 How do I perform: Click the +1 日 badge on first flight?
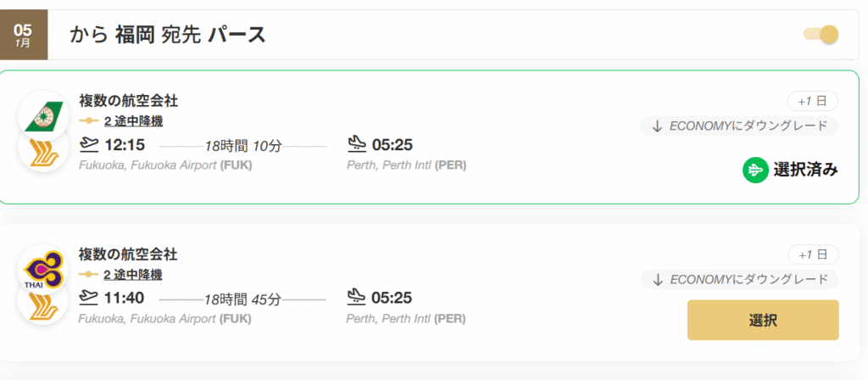[x=812, y=101]
